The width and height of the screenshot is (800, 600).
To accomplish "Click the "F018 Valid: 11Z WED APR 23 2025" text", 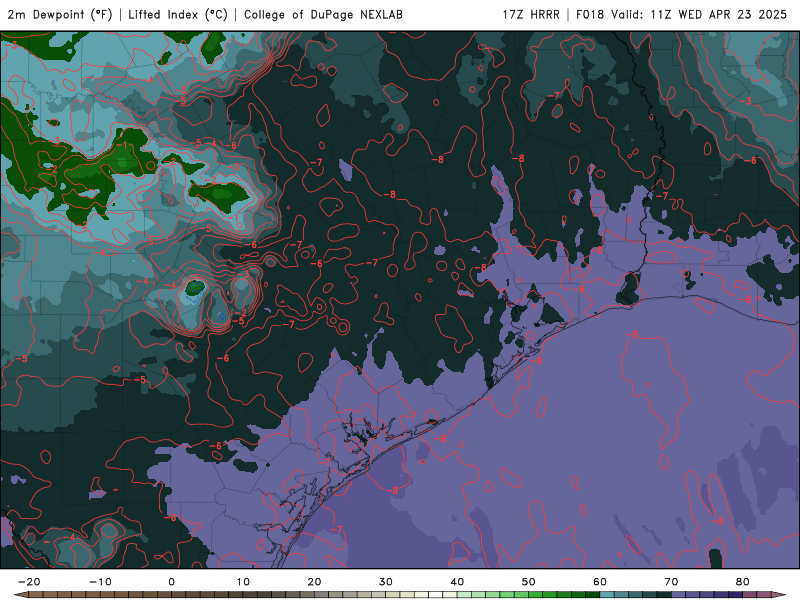I will click(x=682, y=14).
